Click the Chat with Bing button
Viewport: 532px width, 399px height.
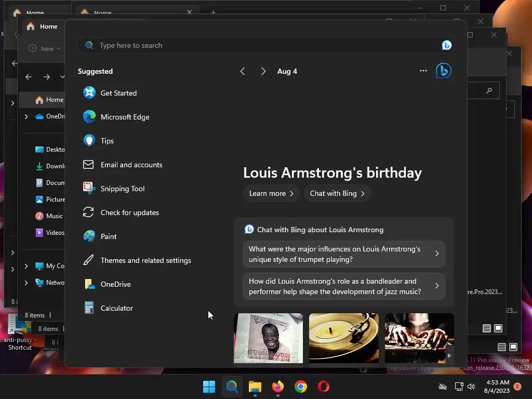coord(337,193)
